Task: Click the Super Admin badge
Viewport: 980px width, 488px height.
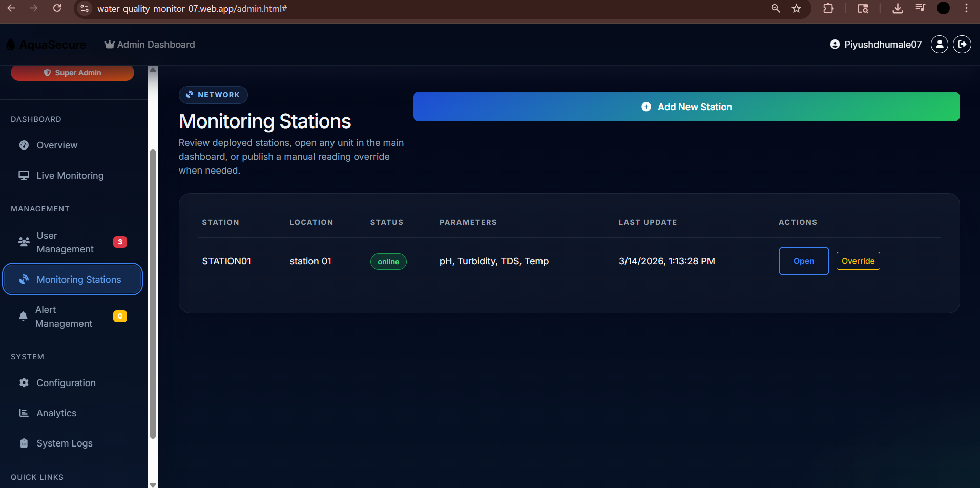Action: (x=72, y=73)
